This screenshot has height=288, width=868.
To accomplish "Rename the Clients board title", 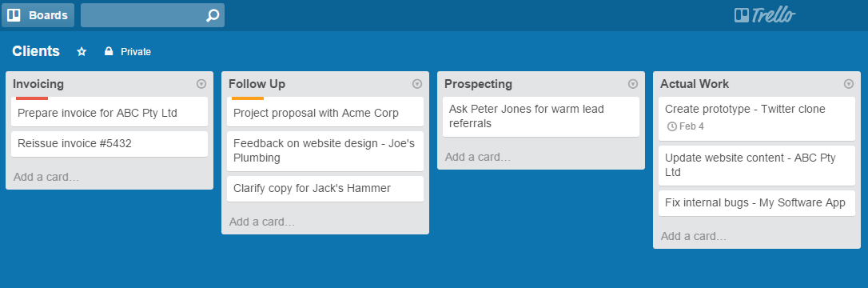I will pos(36,51).
